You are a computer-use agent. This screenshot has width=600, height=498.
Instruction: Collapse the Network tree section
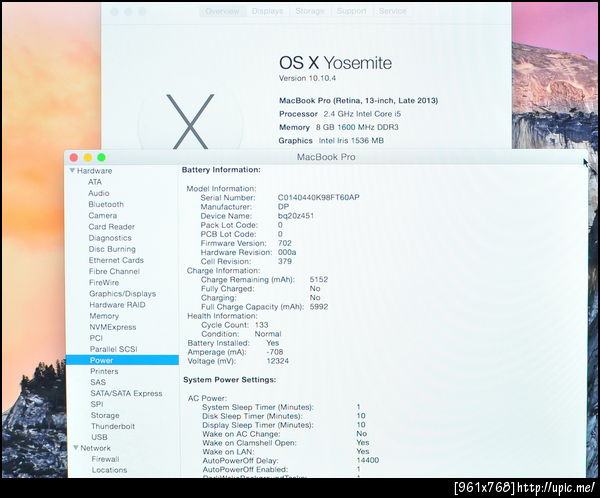76,447
